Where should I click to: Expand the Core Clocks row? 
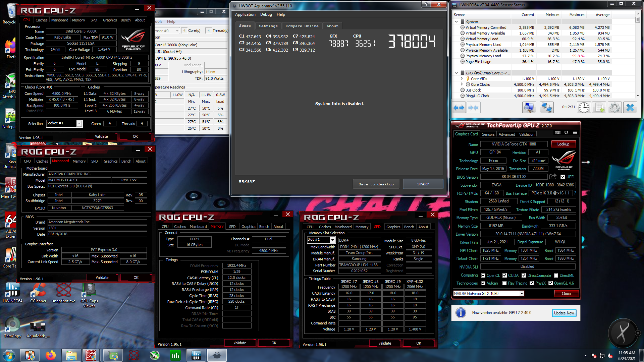click(x=462, y=84)
